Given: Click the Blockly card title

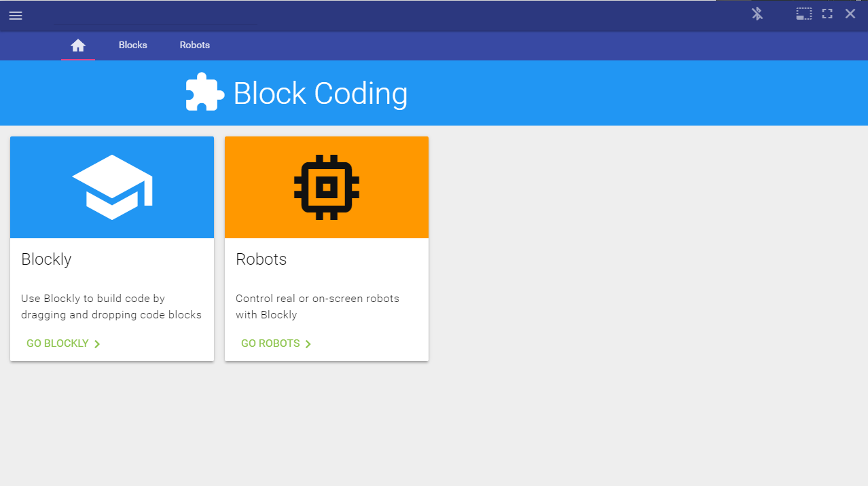Looking at the screenshot, I should 46,259.
